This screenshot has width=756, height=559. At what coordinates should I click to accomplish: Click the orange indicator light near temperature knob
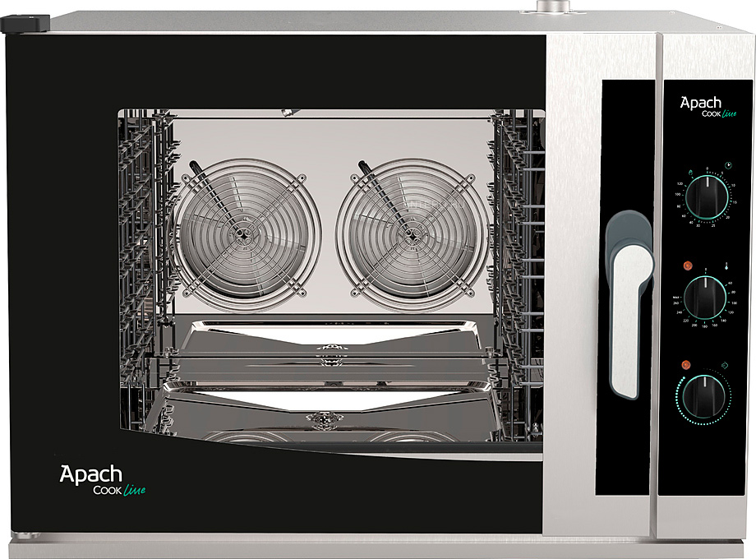coord(688,266)
